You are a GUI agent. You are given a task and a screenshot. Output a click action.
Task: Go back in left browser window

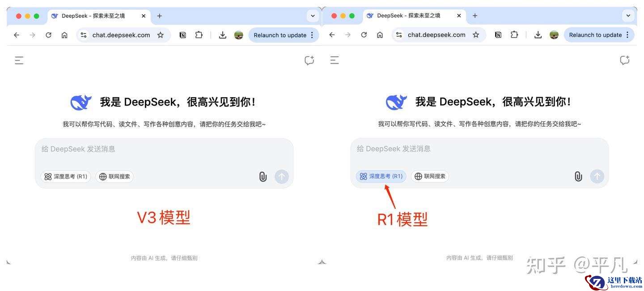click(17, 35)
